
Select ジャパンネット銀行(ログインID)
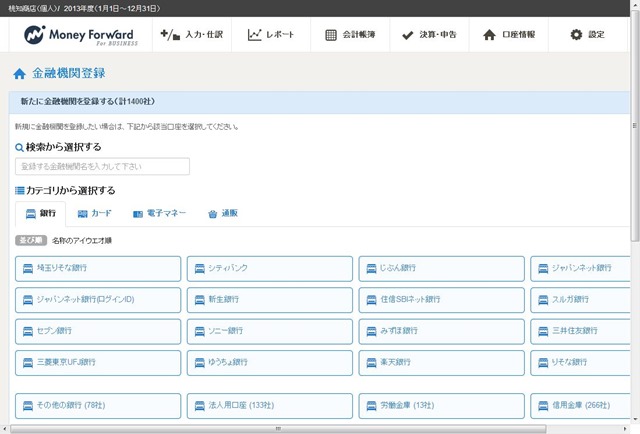tap(98, 300)
